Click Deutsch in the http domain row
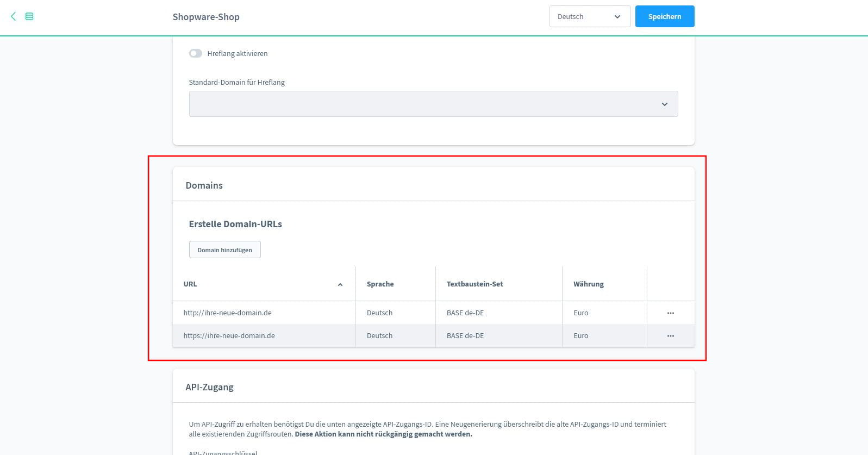The height and width of the screenshot is (455, 868). click(379, 313)
